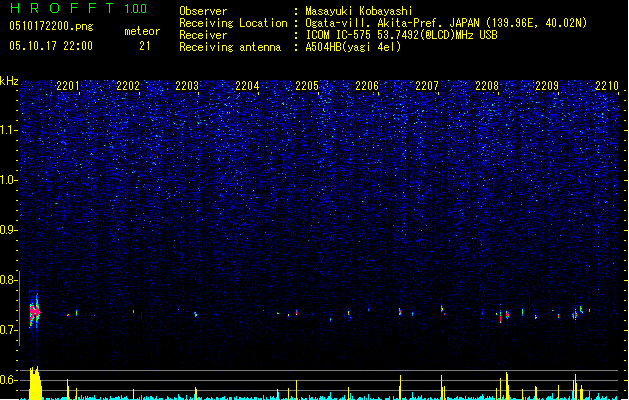Click the 'Receiver' field label

click(203, 35)
